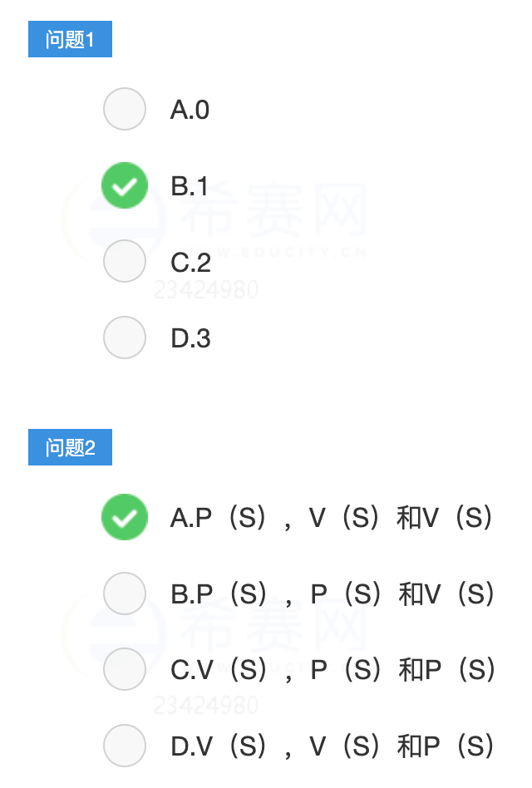Toggle the green checked B.1 radio
This screenshot has width=532, height=788.
click(x=125, y=185)
